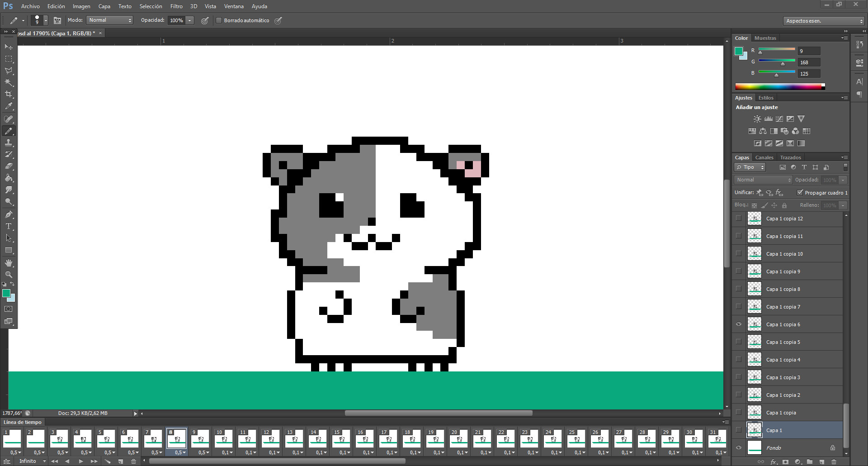Activate the Crop tool
This screenshot has height=466, width=868.
[x=9, y=95]
